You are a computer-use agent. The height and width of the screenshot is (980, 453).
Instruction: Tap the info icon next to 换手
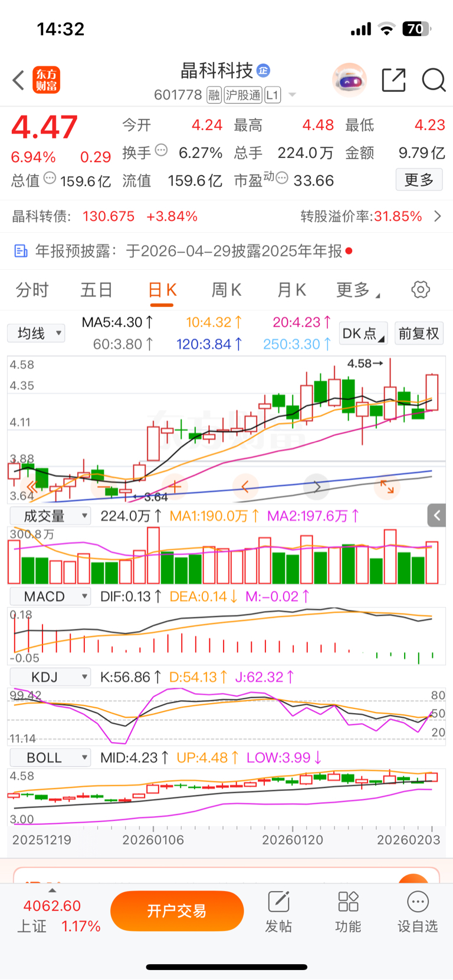coord(161,150)
